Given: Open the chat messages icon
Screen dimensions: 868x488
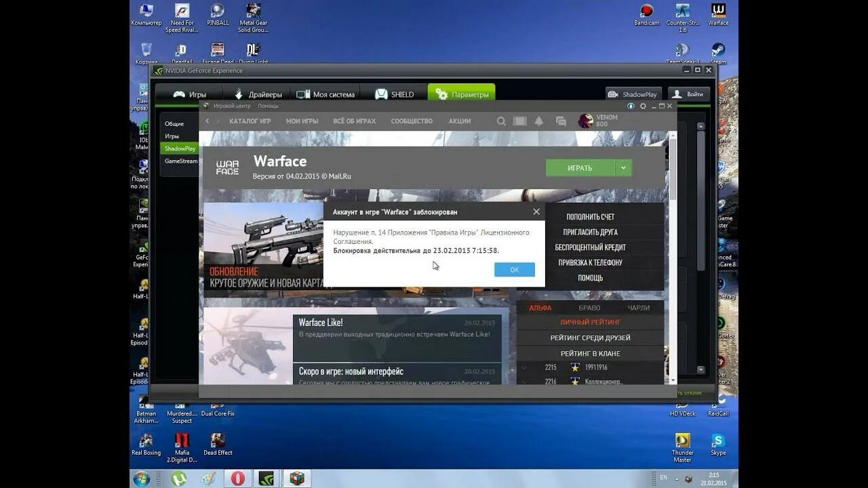Looking at the screenshot, I should click(561, 121).
